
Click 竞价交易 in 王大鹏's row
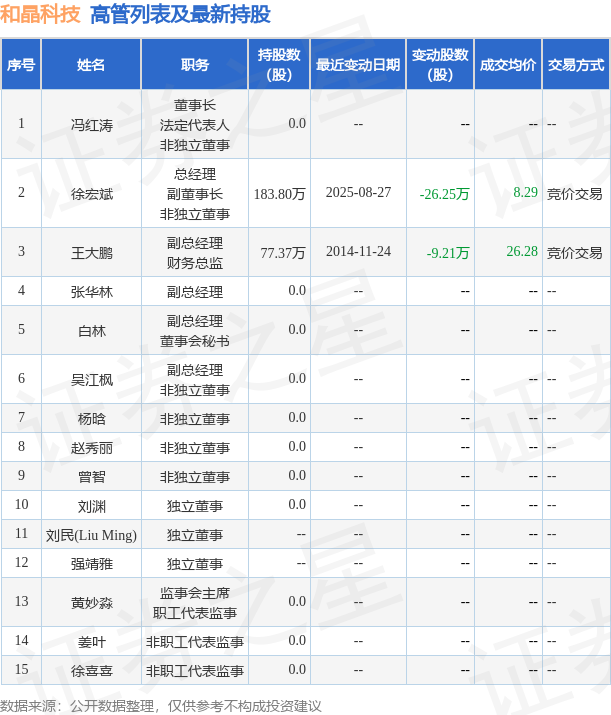point(575,253)
